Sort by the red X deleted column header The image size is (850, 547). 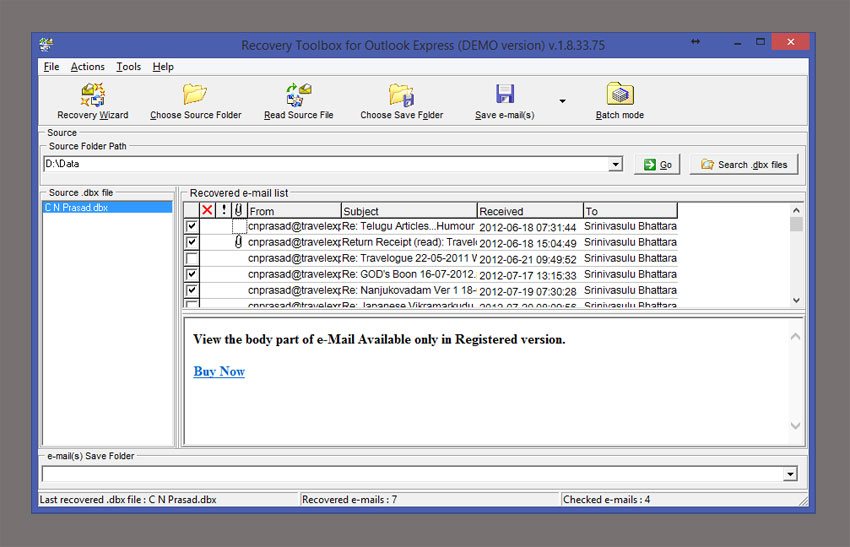pyautogui.click(x=207, y=210)
